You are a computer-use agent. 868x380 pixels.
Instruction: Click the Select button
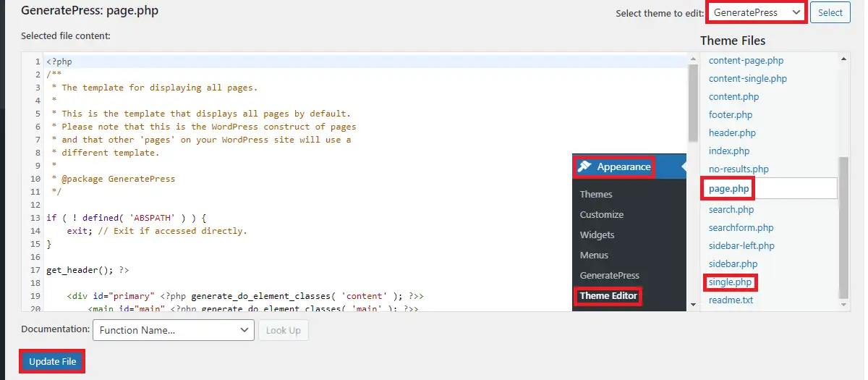(x=830, y=12)
